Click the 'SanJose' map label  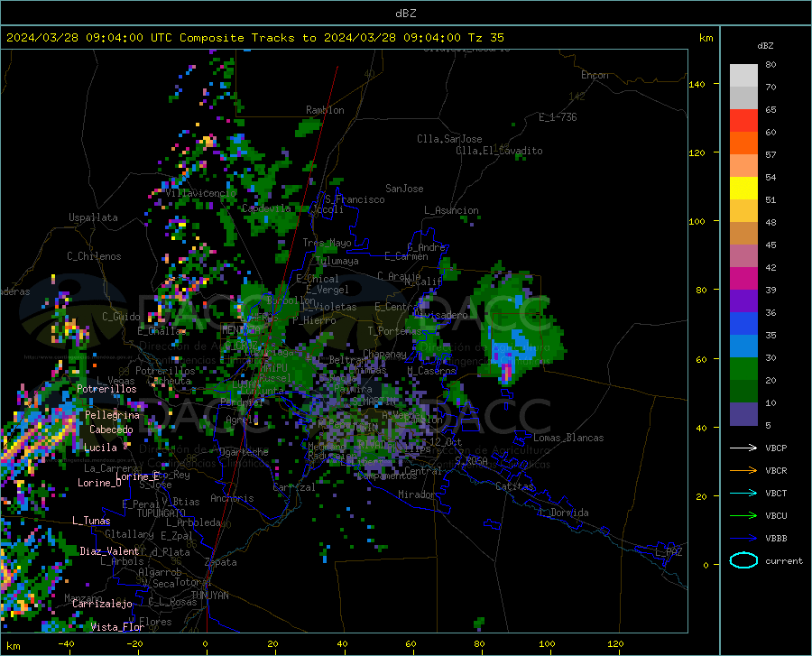point(404,189)
